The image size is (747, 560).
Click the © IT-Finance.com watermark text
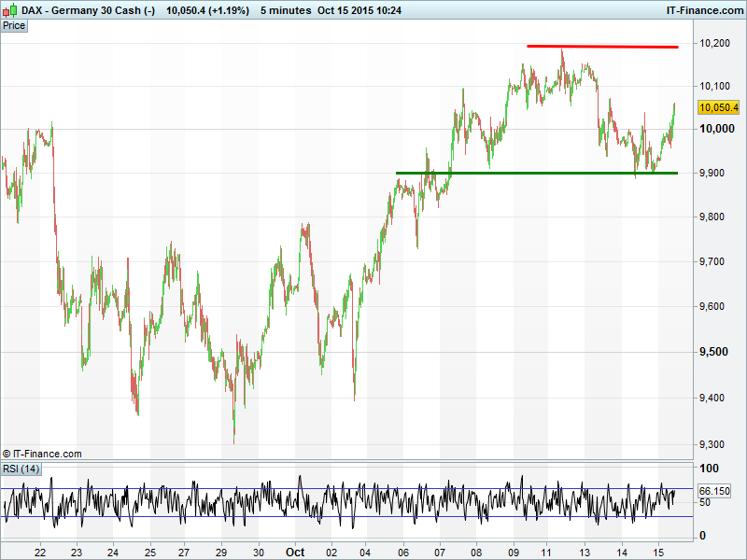click(42, 454)
